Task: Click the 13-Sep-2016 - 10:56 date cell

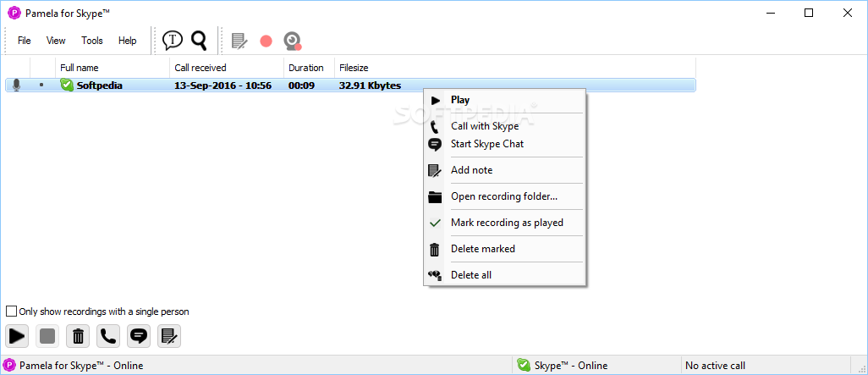Action: pos(222,85)
